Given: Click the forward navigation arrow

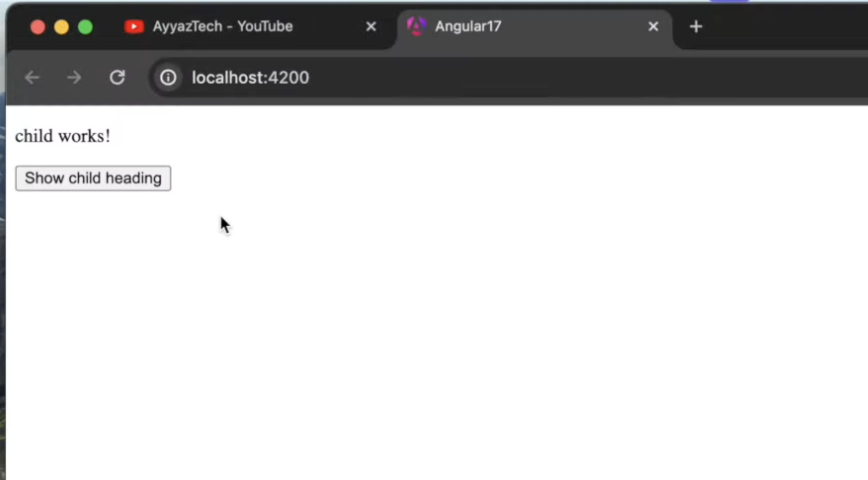Looking at the screenshot, I should pos(74,78).
